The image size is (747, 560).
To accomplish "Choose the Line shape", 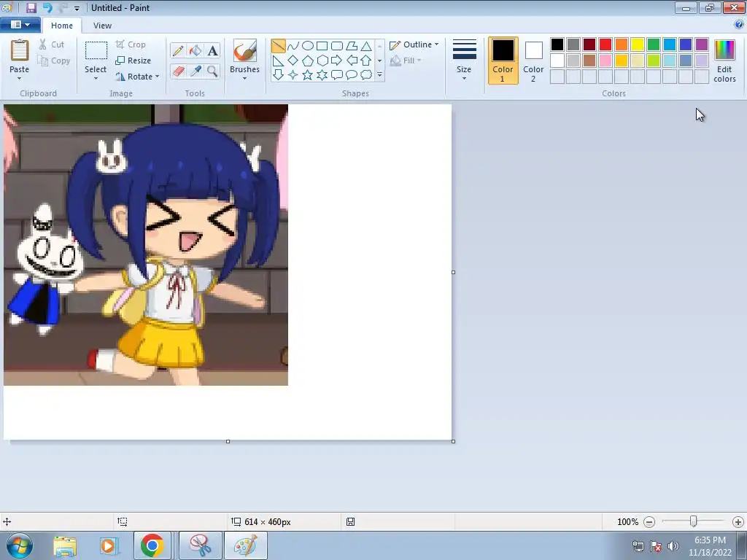I will pos(278,46).
